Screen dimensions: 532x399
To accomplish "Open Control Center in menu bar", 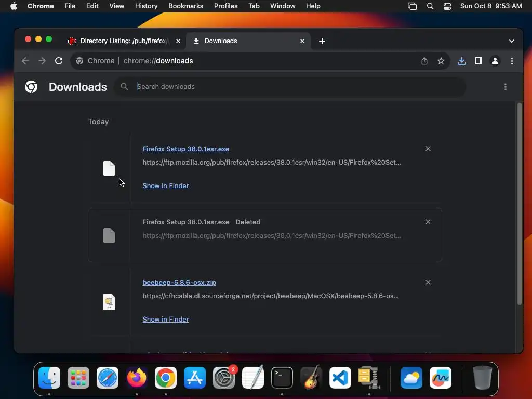I will (x=447, y=6).
